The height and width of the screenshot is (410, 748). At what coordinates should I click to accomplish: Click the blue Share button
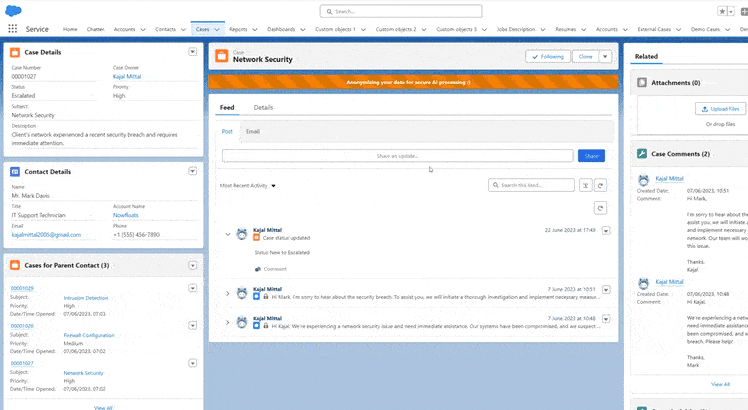[592, 156]
